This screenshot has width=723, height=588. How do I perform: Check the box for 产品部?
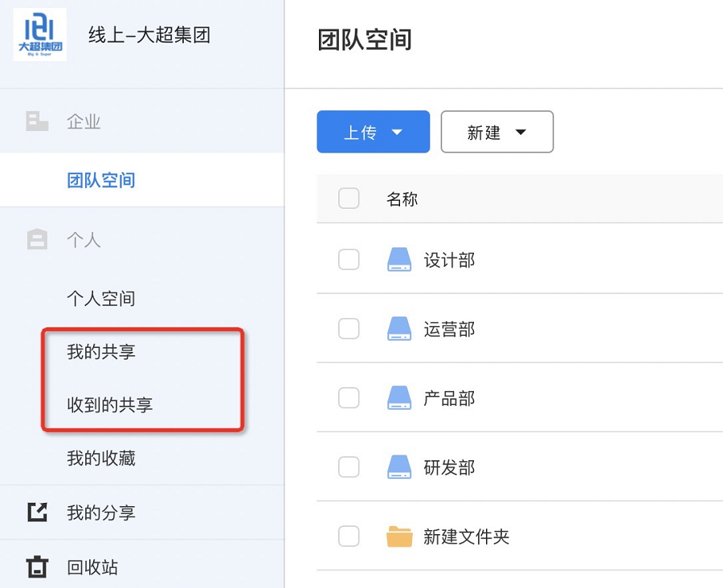349,398
